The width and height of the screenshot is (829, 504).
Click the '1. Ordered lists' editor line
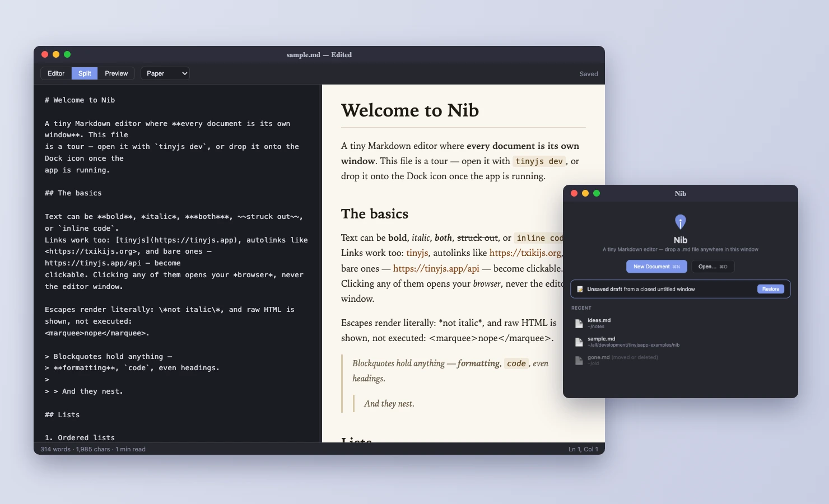point(80,438)
